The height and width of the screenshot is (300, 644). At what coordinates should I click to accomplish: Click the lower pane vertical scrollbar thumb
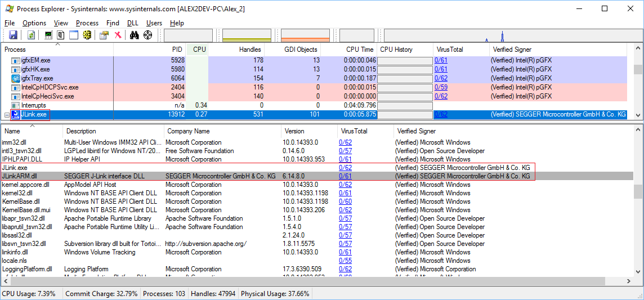[638, 191]
